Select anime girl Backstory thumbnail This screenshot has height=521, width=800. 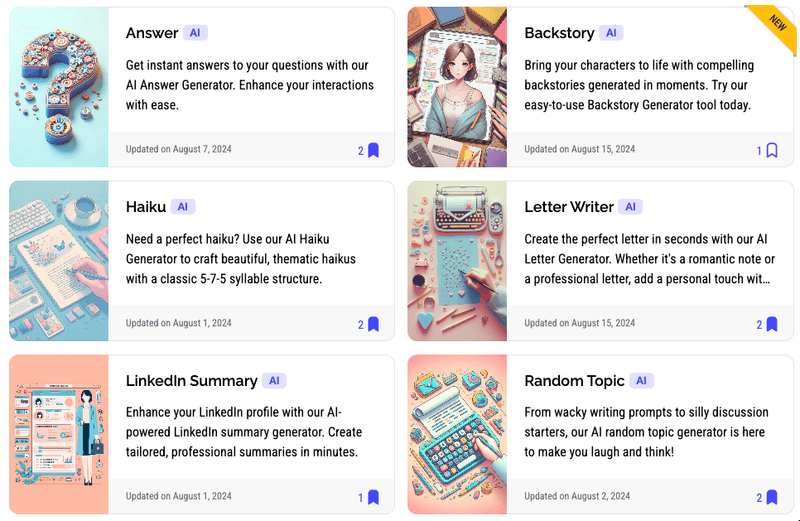click(x=457, y=87)
